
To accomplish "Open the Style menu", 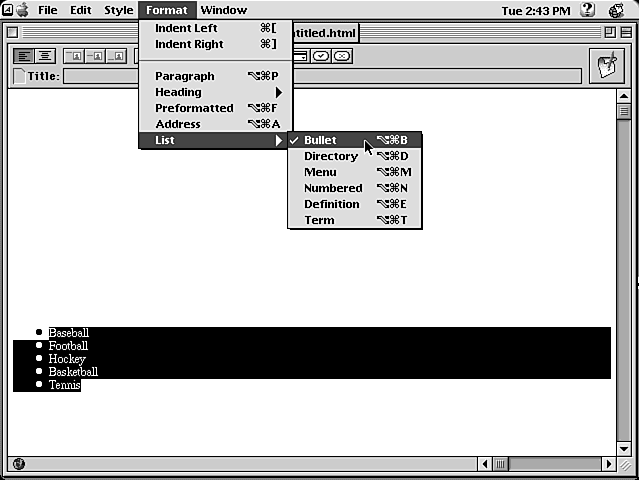I will [118, 10].
